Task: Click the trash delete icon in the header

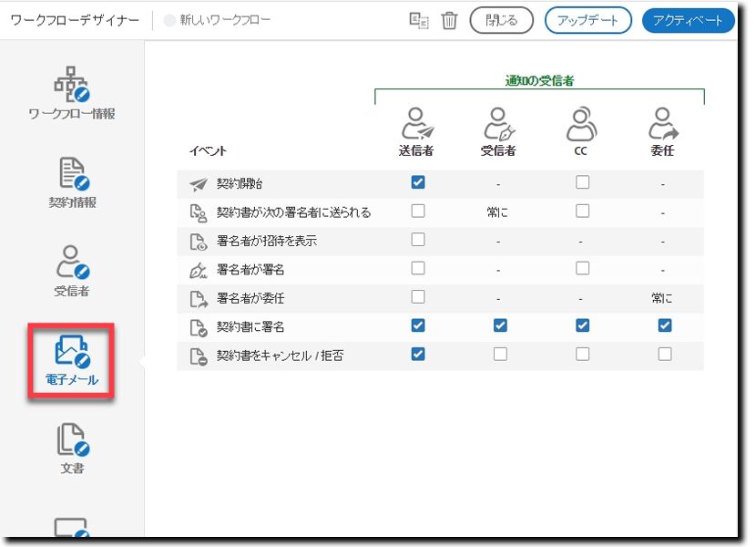Action: point(449,20)
